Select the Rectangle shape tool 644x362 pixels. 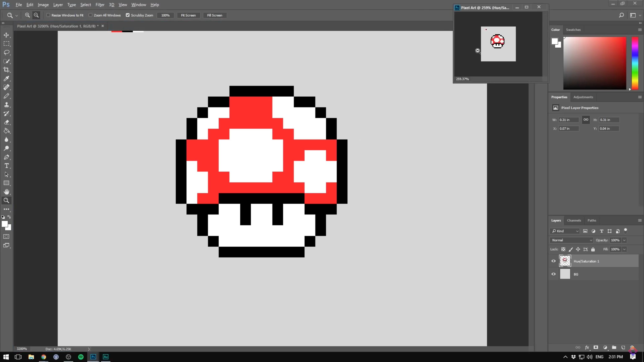[x=6, y=183]
